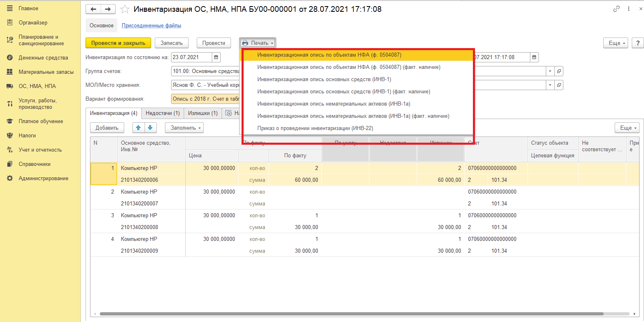The image size is (644, 322).
Task: Open help with the ? button
Action: [637, 43]
